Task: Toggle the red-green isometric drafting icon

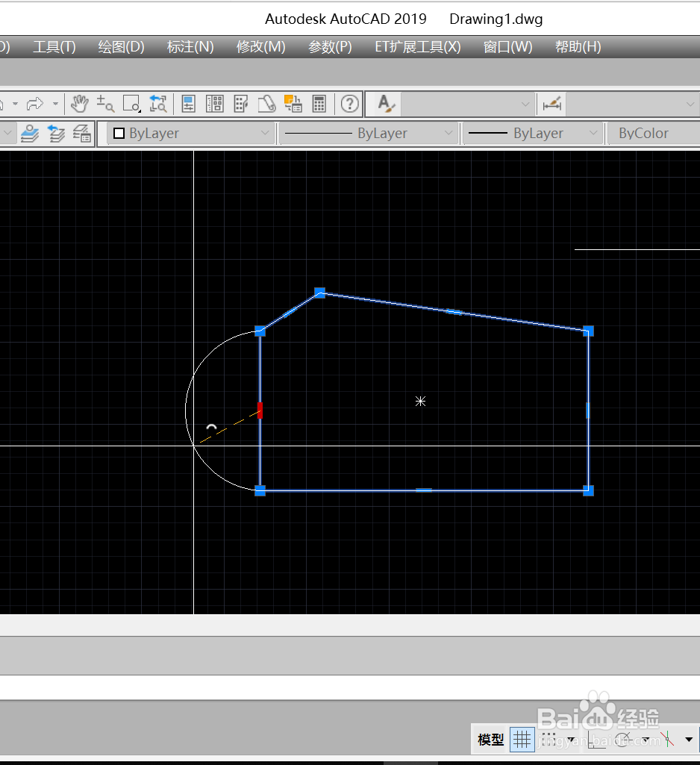Action: [x=667, y=740]
